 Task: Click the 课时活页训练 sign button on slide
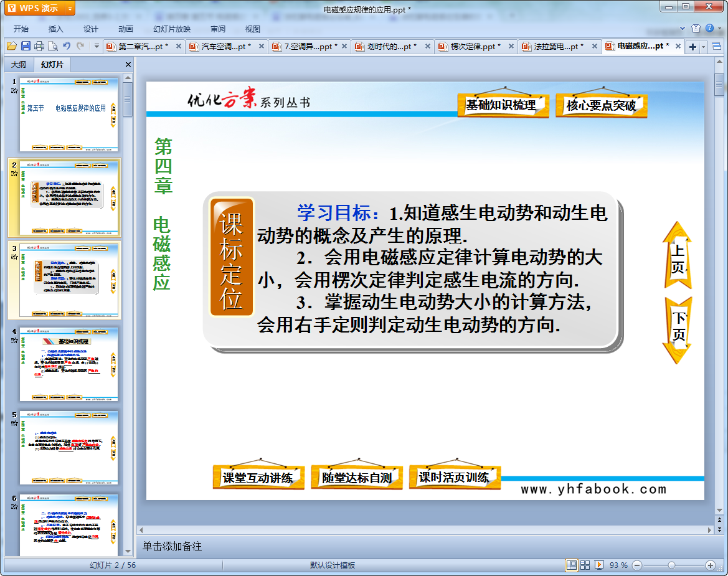tap(455, 476)
